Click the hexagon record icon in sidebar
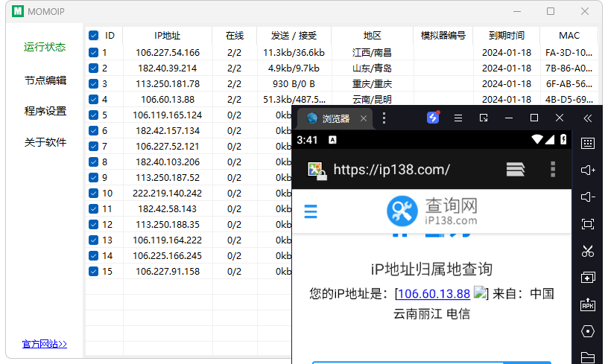Viewport: 608px width, 364px height. point(587,331)
